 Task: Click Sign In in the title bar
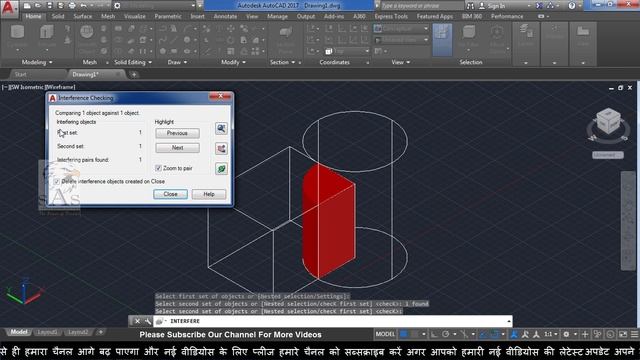click(491, 6)
